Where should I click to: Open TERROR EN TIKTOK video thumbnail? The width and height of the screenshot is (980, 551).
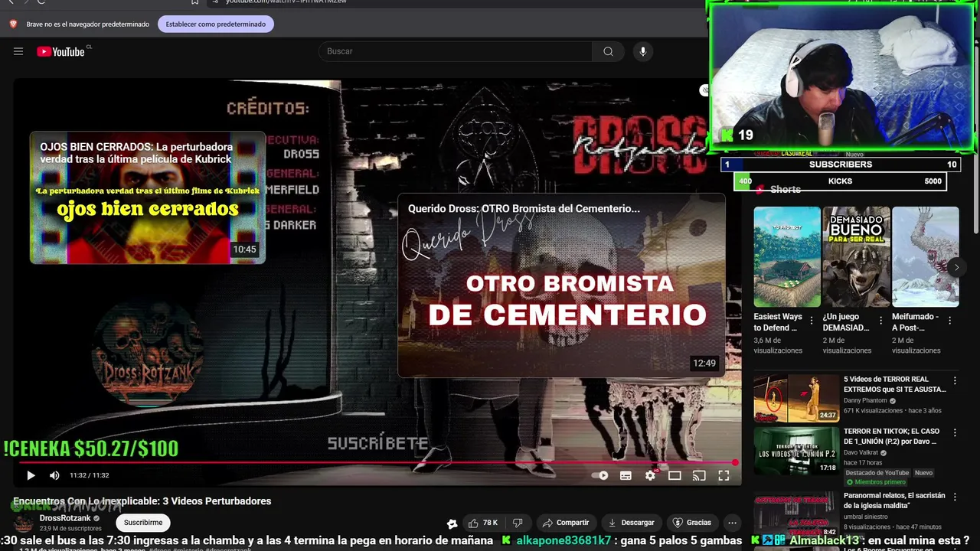796,450
